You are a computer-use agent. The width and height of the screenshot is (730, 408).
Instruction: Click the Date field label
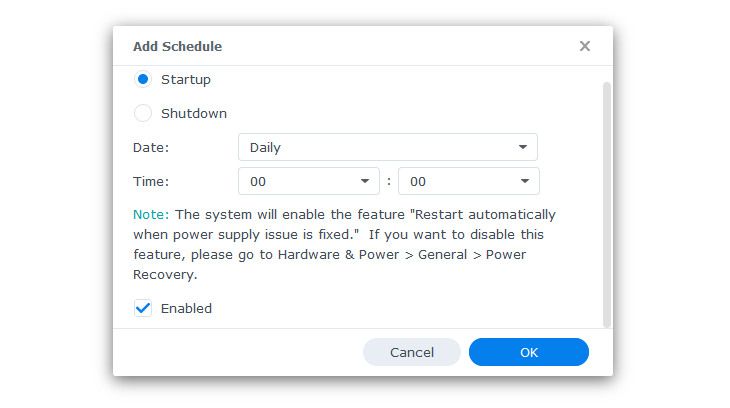pyautogui.click(x=151, y=147)
